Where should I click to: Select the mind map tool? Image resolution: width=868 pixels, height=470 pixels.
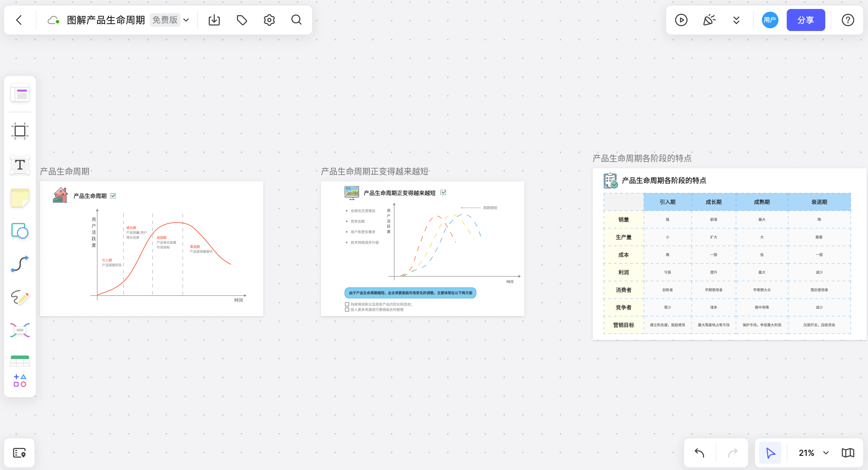(x=20, y=330)
